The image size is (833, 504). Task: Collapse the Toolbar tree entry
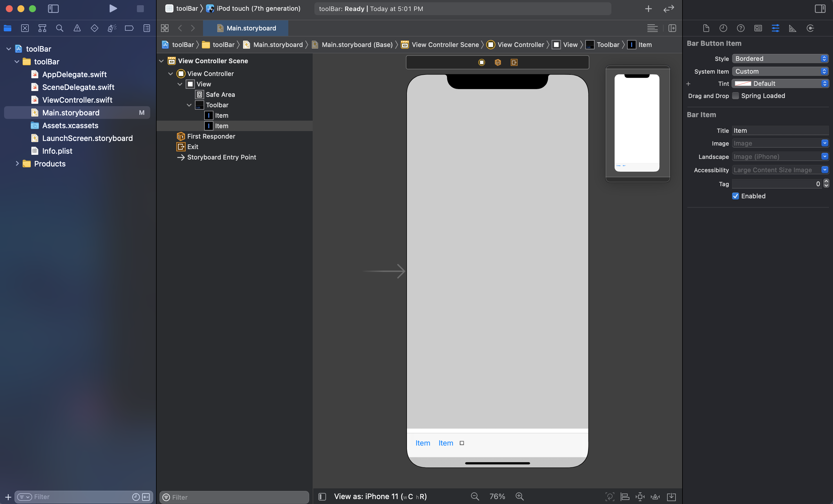(189, 105)
